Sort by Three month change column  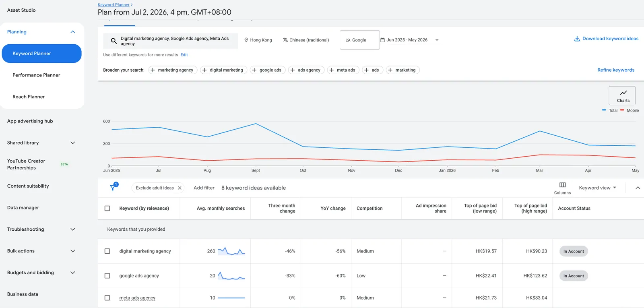282,209
